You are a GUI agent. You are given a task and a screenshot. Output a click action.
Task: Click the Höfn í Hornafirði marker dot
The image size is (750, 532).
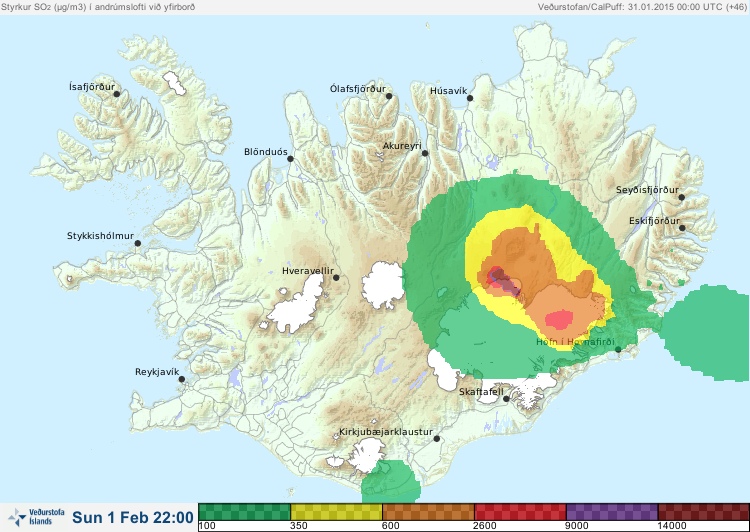tap(618, 350)
